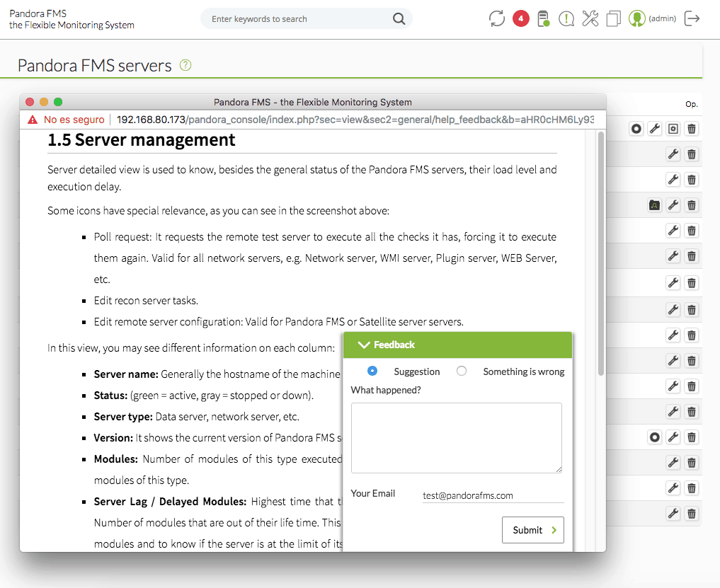Viewport: 720px width, 588px height.
Task: Click the remote configuration icon in first server row
Action: click(x=673, y=129)
